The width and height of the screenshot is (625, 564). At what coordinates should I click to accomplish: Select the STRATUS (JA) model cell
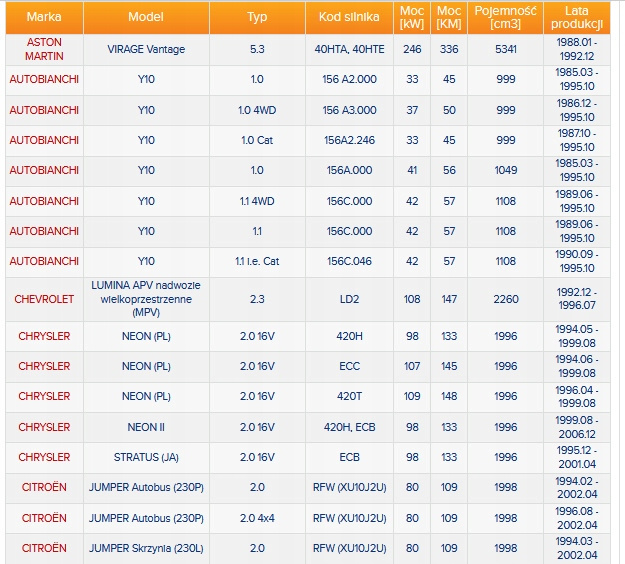pyautogui.click(x=146, y=457)
